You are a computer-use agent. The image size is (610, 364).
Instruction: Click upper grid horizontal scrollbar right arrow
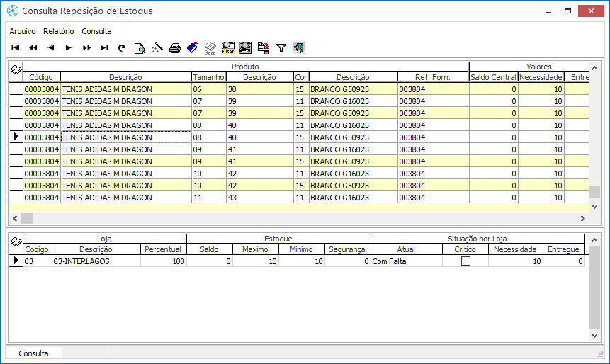pos(583,219)
